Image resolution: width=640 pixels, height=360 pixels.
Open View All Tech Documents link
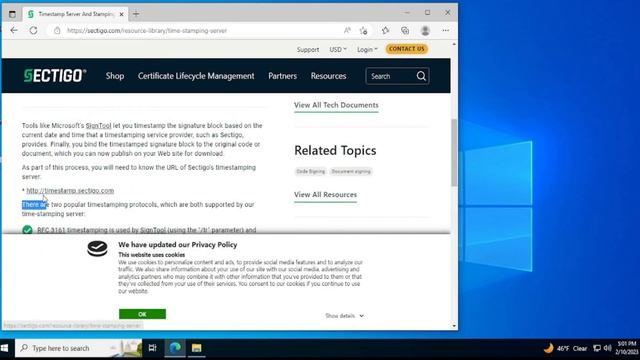click(x=336, y=105)
